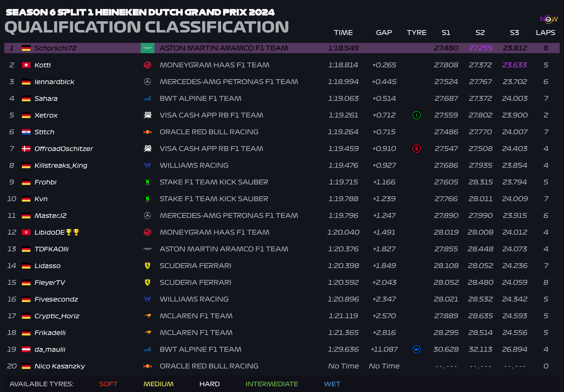Click the RB team logo beside OffroadOschitzer
The image size is (564, 392).
click(x=147, y=148)
